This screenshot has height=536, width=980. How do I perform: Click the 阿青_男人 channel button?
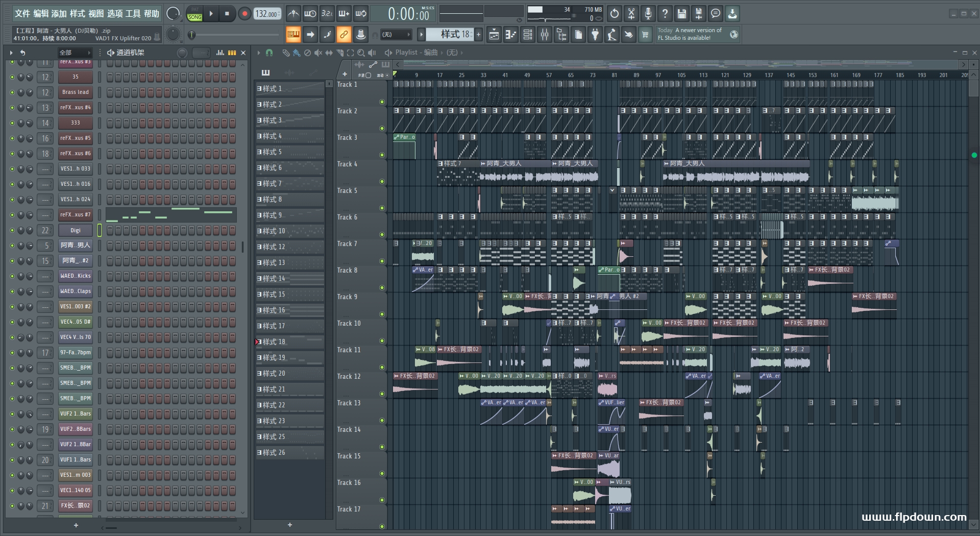point(76,246)
